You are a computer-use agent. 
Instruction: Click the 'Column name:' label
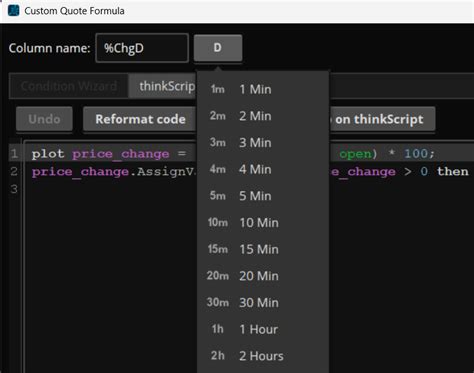[x=49, y=48]
